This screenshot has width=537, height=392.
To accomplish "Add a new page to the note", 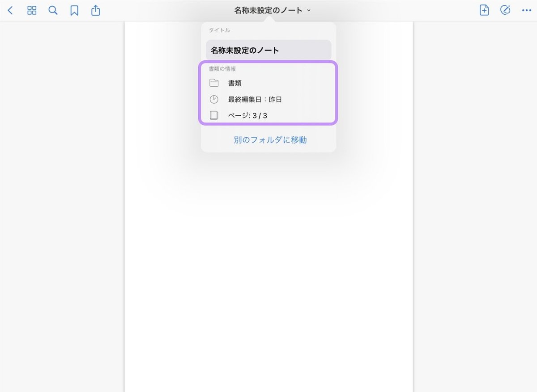I will [x=484, y=10].
